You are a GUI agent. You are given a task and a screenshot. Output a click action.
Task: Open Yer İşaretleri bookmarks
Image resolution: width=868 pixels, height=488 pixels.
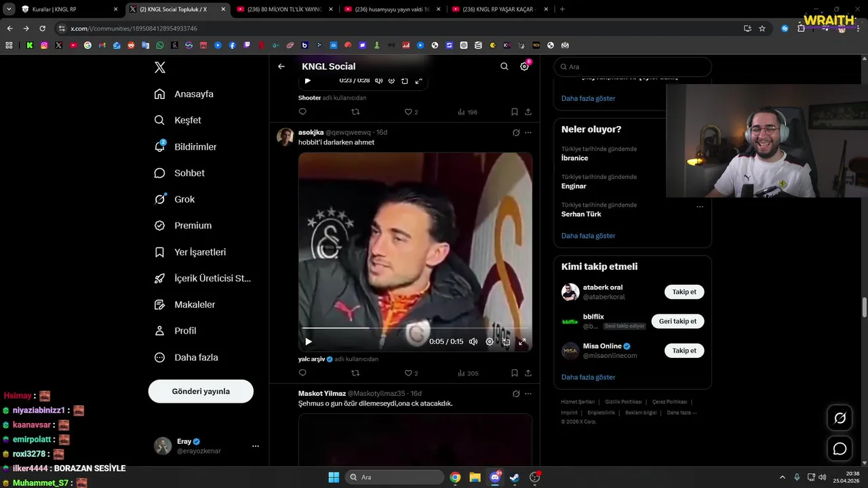click(x=190, y=252)
